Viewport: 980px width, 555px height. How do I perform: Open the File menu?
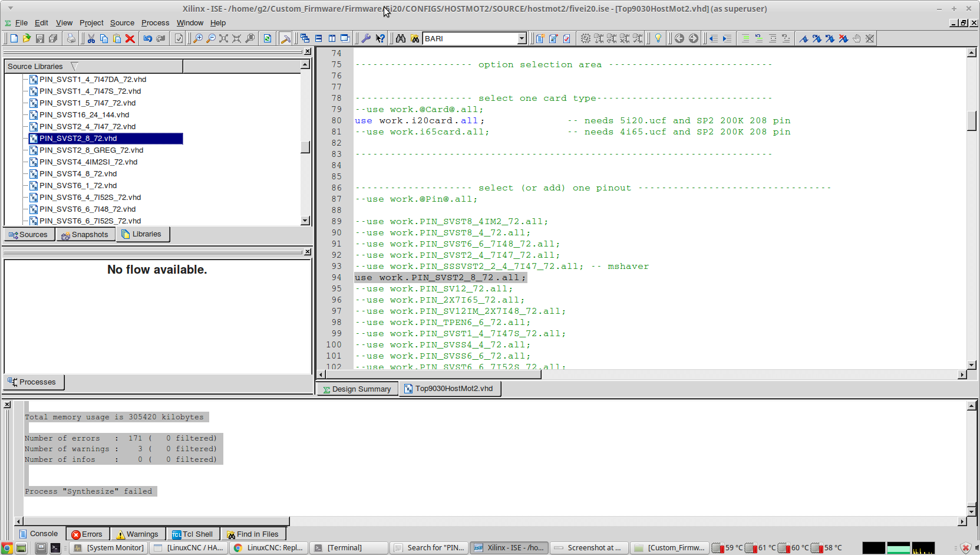pyautogui.click(x=21, y=22)
